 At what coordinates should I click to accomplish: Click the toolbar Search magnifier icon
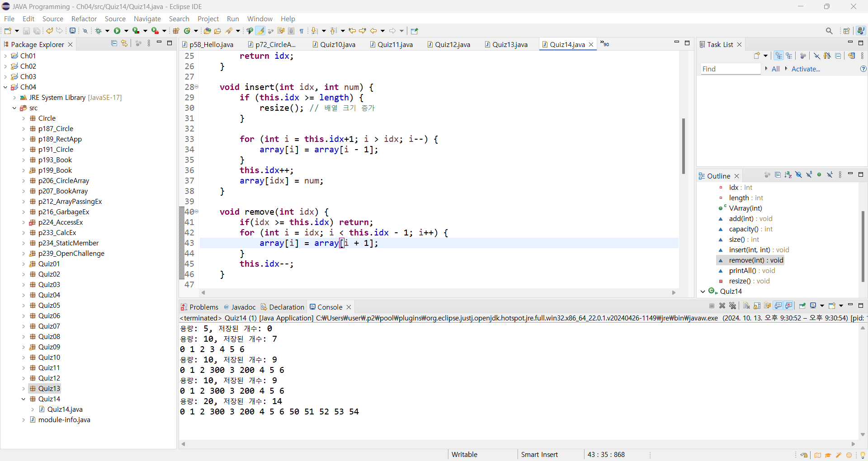click(829, 31)
